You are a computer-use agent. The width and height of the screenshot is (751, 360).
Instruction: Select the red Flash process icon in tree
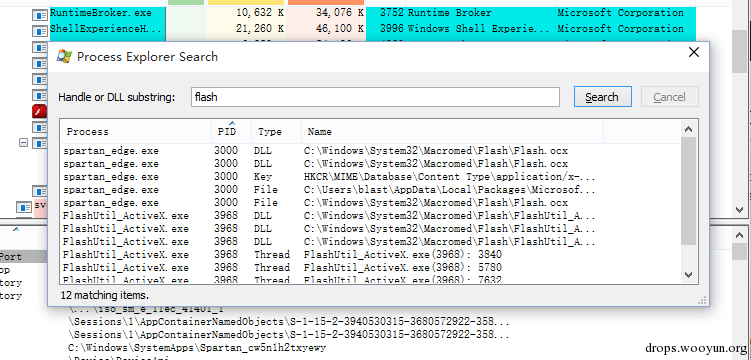(39, 112)
